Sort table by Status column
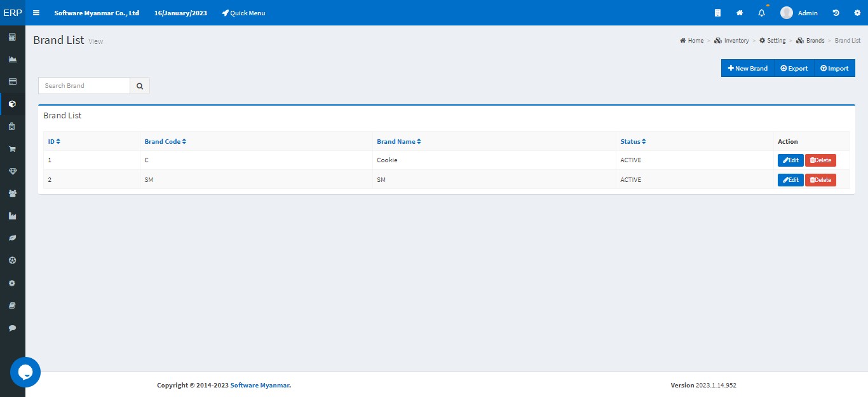This screenshot has height=397, width=868. 633,141
